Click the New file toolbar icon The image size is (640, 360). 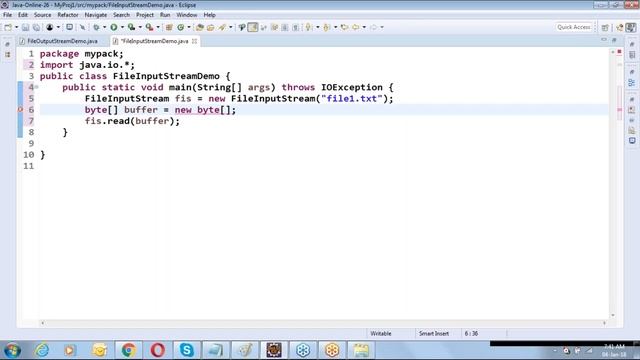tap(8, 27)
